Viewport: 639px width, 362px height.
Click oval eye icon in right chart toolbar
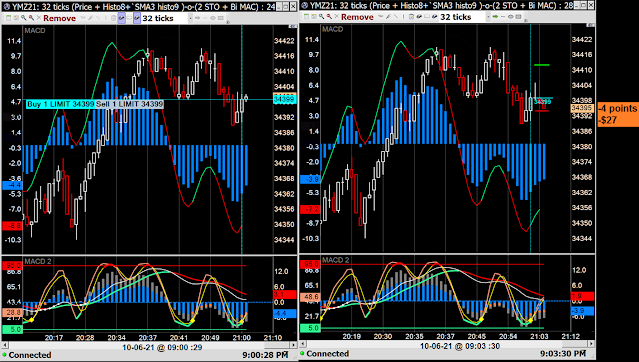(511, 17)
